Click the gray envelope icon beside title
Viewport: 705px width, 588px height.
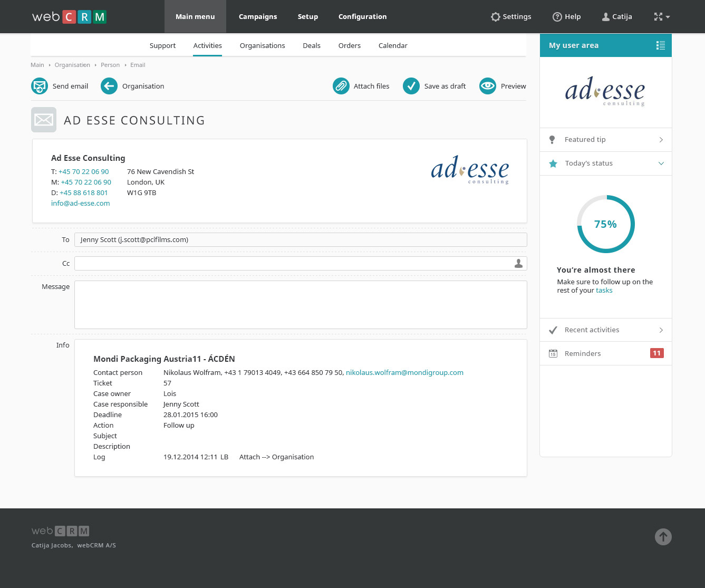tap(44, 120)
